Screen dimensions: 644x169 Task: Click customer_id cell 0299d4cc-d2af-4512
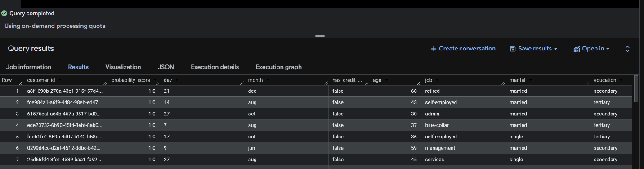[65, 148]
